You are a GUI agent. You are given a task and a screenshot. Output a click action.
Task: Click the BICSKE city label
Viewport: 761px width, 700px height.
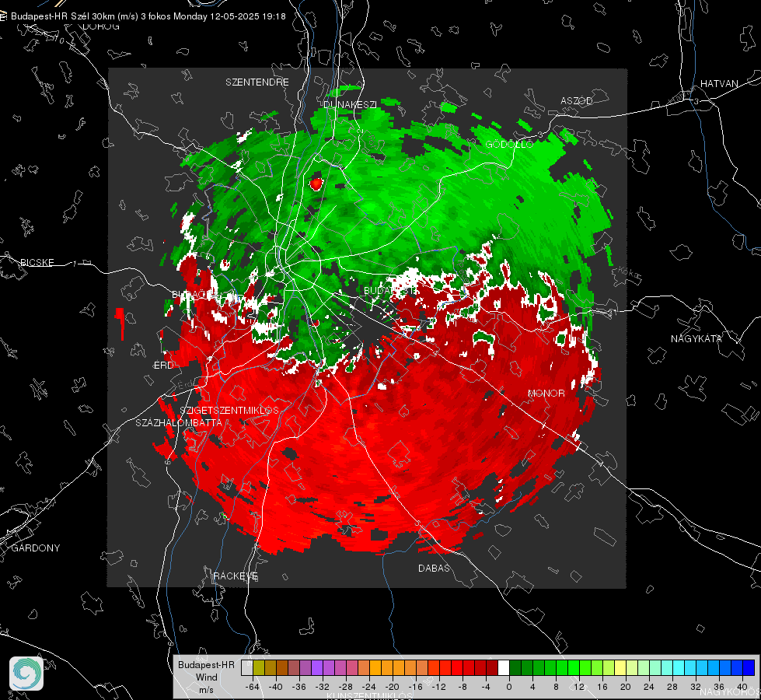(x=37, y=262)
